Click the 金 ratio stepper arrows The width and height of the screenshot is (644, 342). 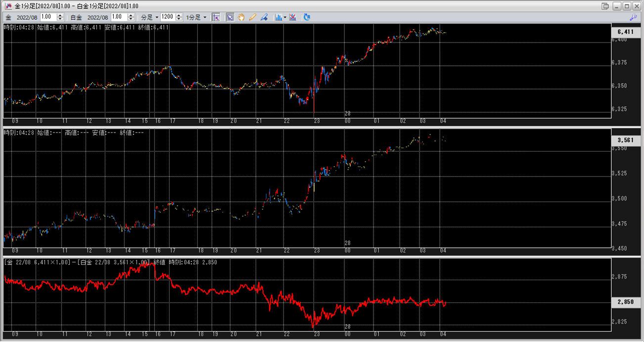(x=60, y=17)
